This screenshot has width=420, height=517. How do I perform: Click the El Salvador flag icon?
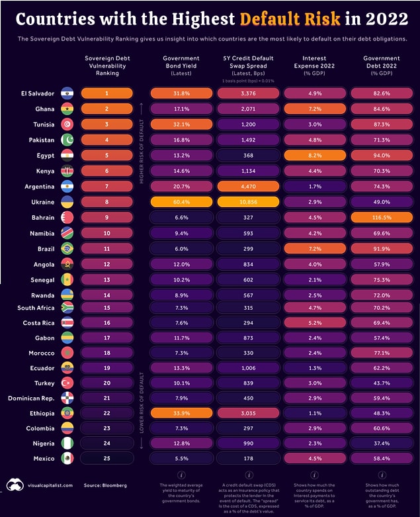(67, 93)
